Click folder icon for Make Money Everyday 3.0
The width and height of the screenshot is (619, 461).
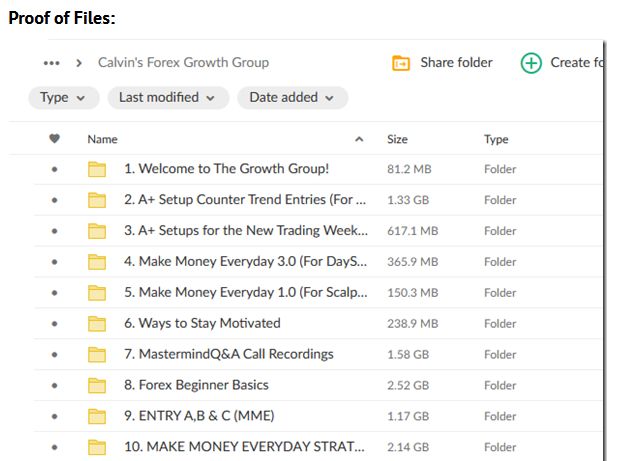97,262
